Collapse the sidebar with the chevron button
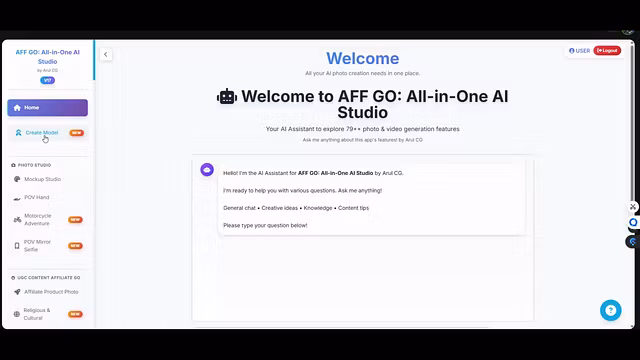640x360 pixels. coord(106,54)
